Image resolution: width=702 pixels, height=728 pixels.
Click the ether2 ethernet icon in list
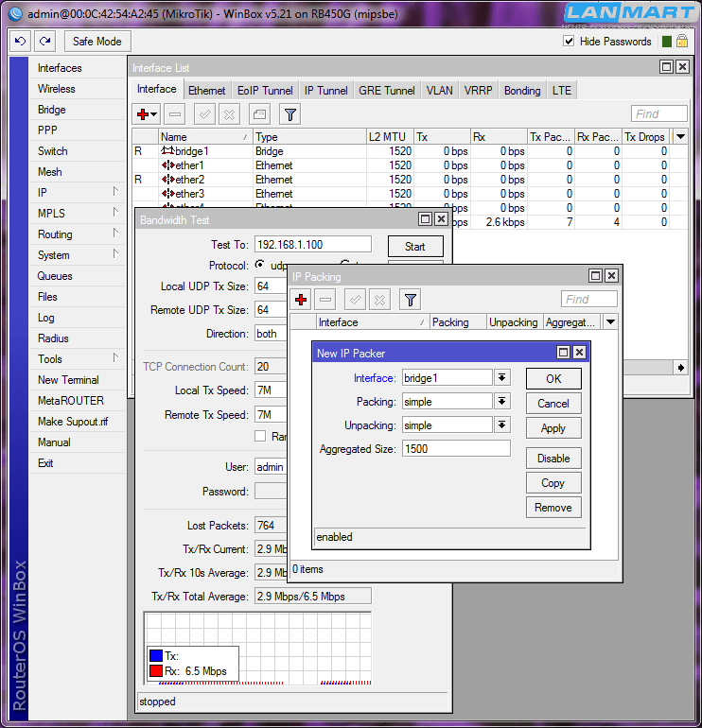coord(167,180)
